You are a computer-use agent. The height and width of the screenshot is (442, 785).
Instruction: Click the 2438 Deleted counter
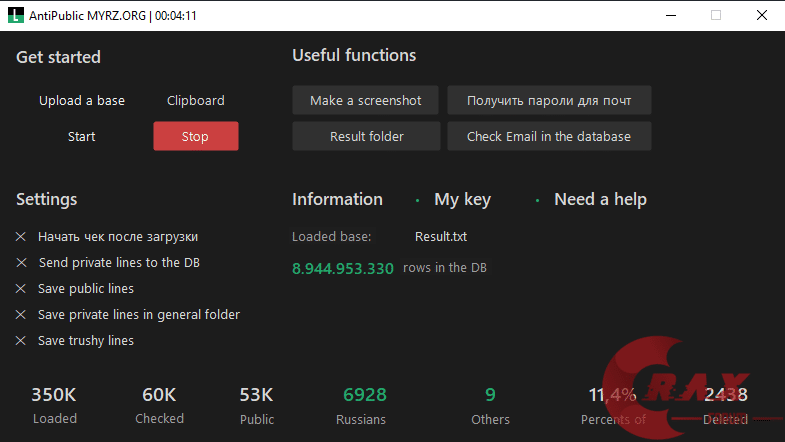(x=725, y=404)
